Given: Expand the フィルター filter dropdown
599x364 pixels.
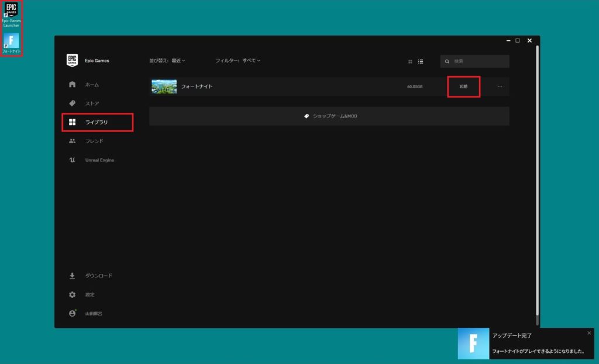Looking at the screenshot, I should [x=237, y=61].
